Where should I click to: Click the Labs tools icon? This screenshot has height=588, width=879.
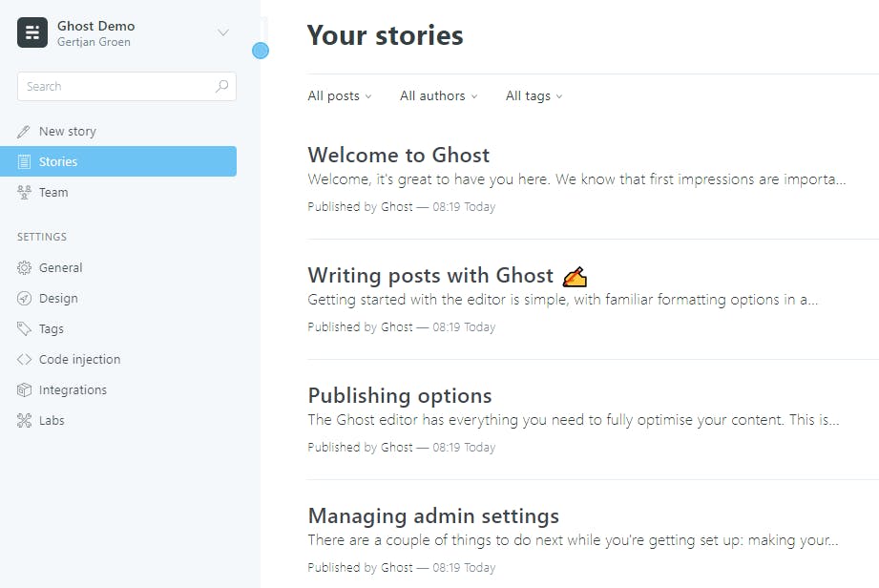pos(24,421)
